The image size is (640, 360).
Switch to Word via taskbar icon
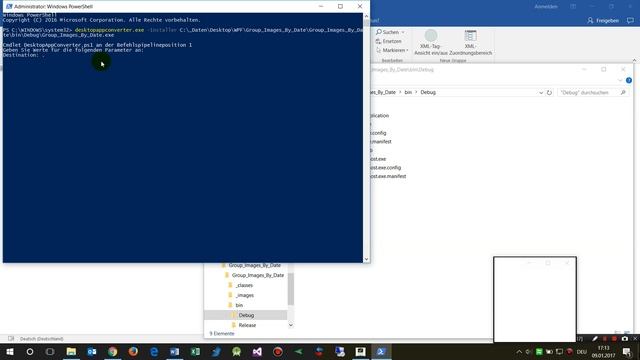point(174,351)
